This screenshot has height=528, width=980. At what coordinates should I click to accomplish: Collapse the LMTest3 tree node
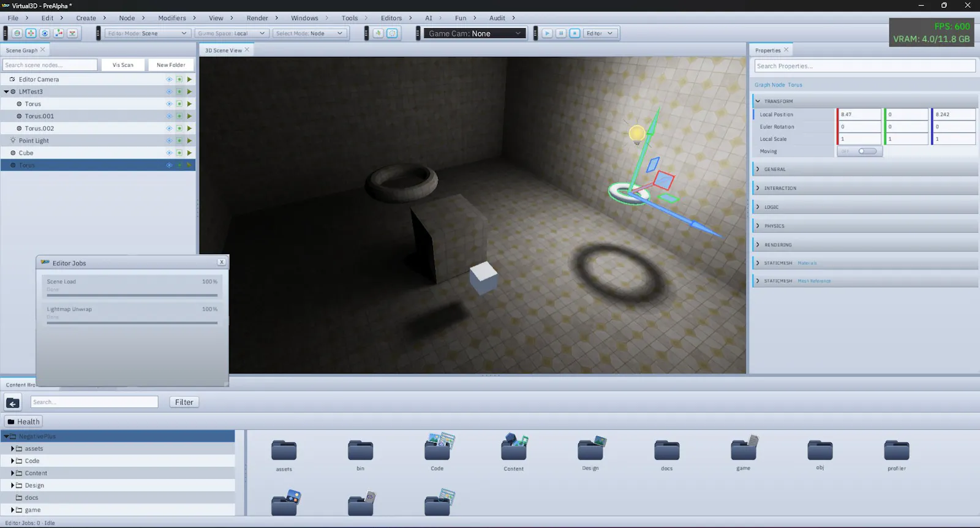coord(6,91)
